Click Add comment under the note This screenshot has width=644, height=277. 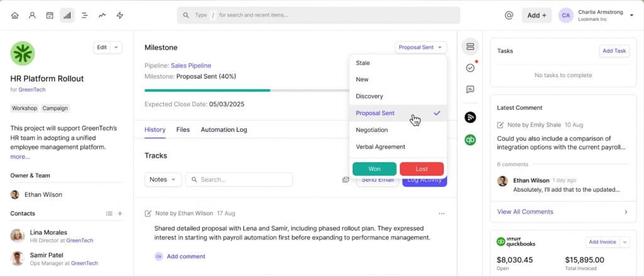tap(186, 256)
